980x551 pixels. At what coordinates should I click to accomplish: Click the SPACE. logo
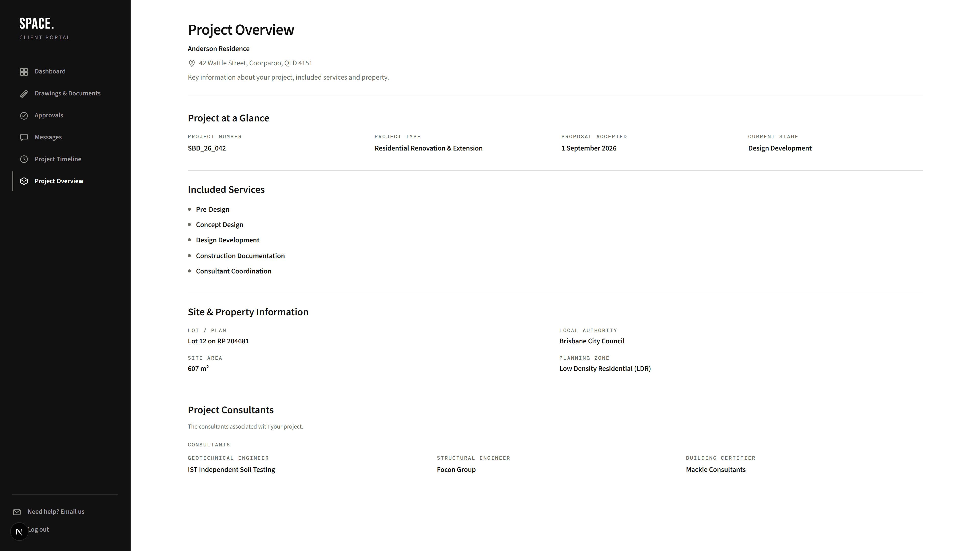click(x=36, y=23)
